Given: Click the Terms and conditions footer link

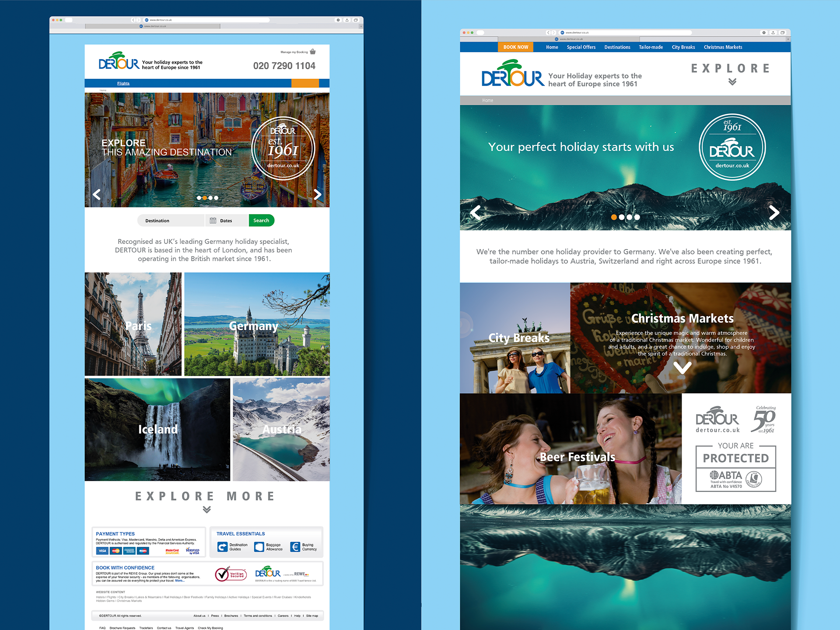Looking at the screenshot, I should [258, 616].
